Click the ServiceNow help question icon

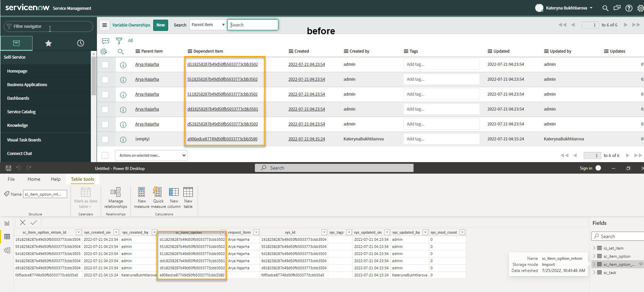[629, 8]
